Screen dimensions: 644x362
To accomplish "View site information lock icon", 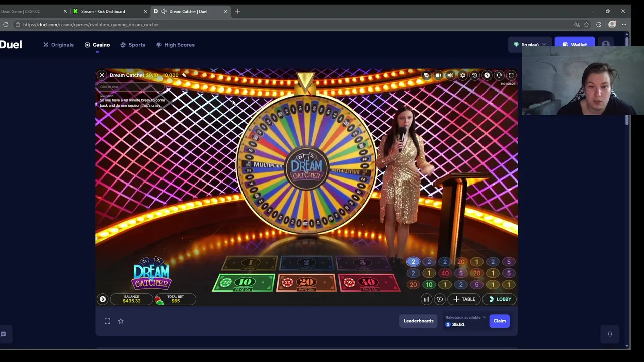I will pyautogui.click(x=18, y=24).
